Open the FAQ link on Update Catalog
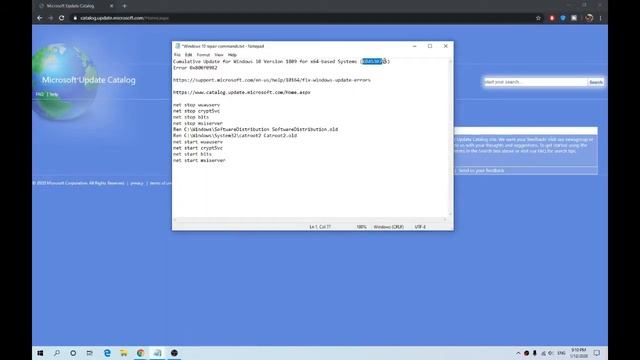The image size is (640, 360). (40, 94)
